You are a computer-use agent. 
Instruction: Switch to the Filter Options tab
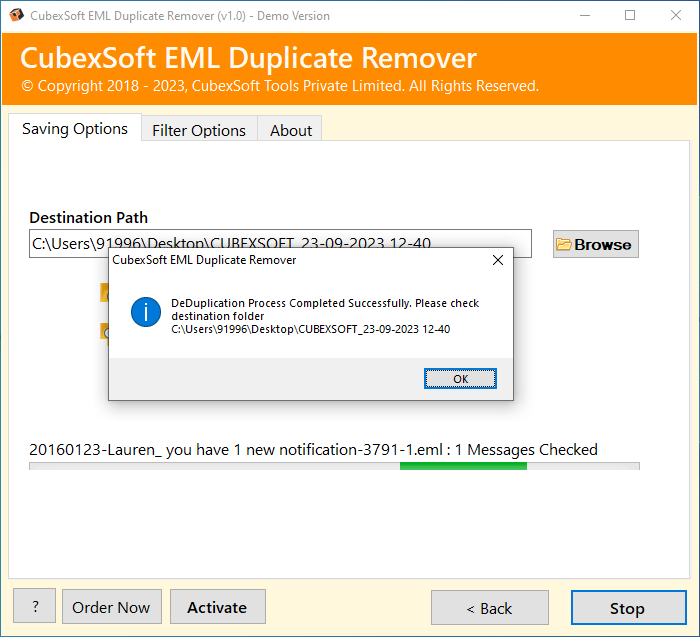(199, 130)
